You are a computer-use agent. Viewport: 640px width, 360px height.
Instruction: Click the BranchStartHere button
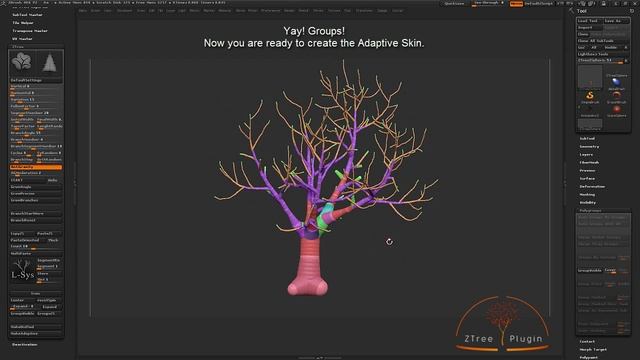point(36,213)
